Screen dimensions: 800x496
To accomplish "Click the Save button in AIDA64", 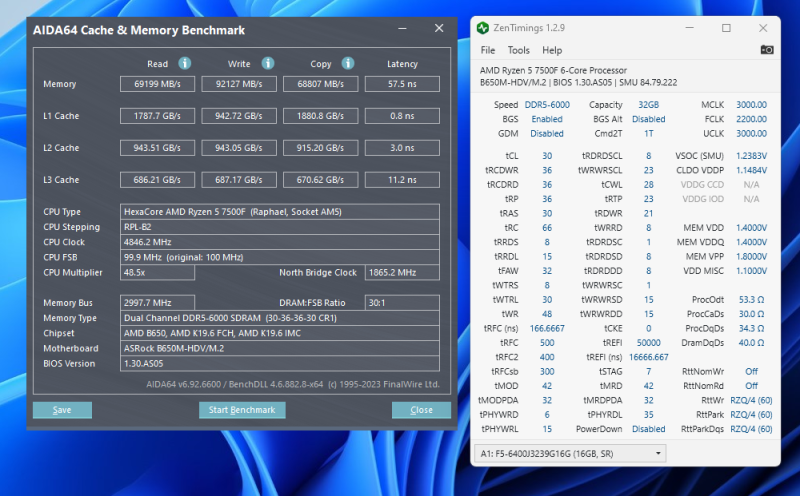I will pos(62,410).
